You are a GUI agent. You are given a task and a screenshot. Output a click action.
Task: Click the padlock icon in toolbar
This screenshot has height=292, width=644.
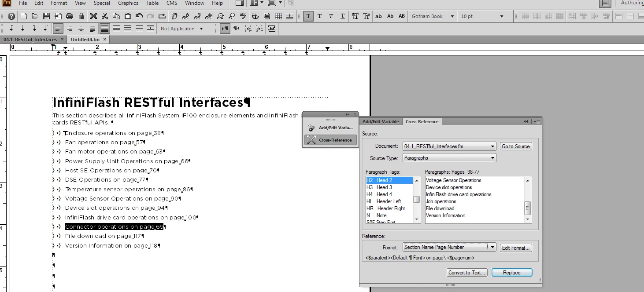click(81, 16)
